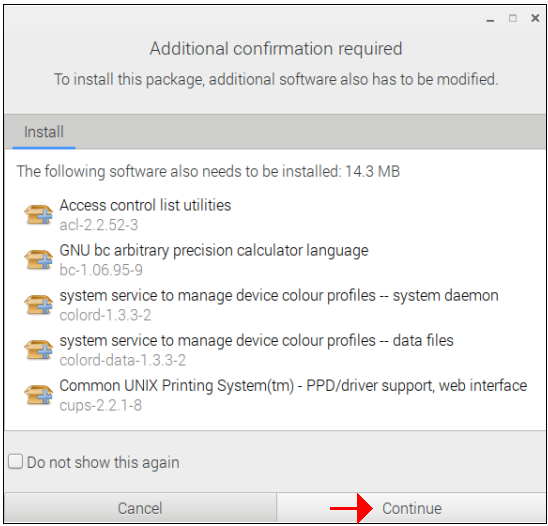Enable the Do not show this again checkbox
The width and height of the screenshot is (548, 526).
pos(16,461)
